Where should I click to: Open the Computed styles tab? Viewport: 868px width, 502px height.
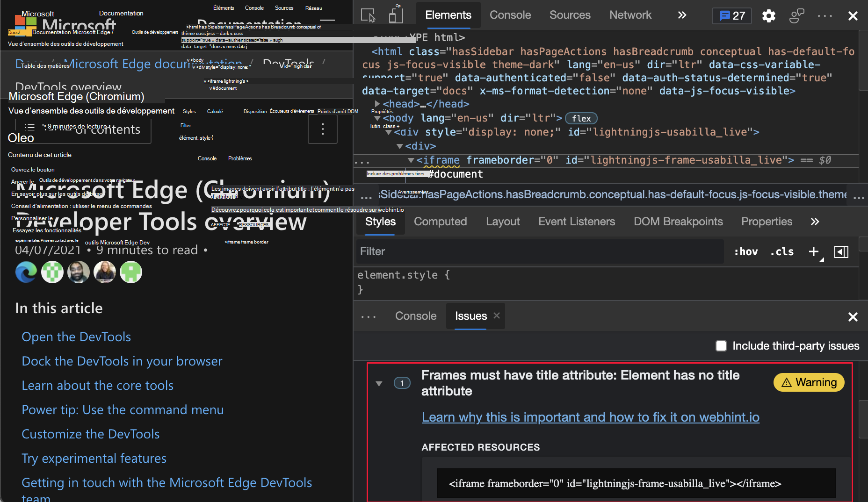coord(440,222)
